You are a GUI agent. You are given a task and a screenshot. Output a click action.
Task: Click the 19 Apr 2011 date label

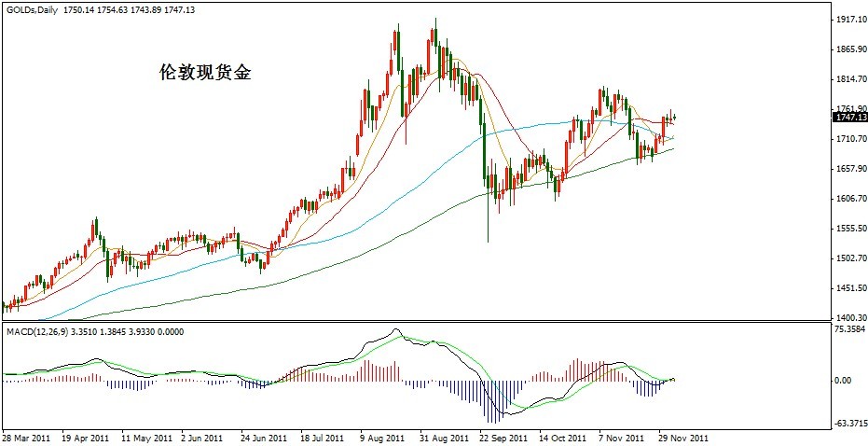pyautogui.click(x=85, y=437)
